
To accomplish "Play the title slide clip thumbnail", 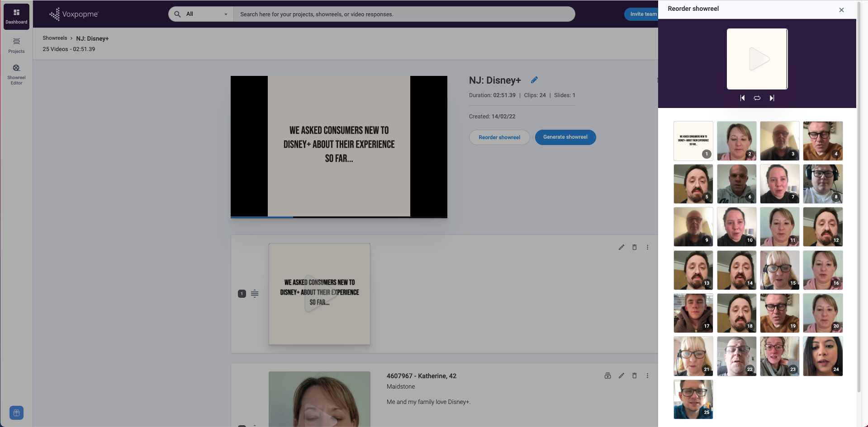I will point(319,294).
